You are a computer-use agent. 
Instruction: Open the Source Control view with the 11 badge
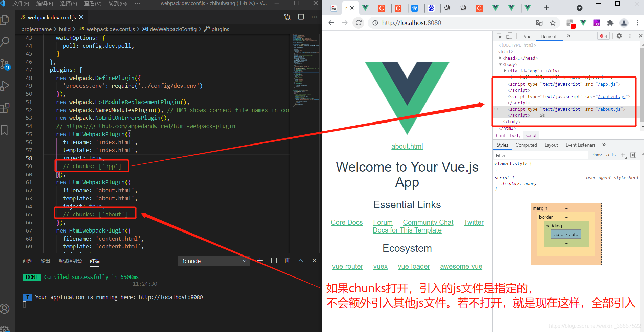point(5,64)
